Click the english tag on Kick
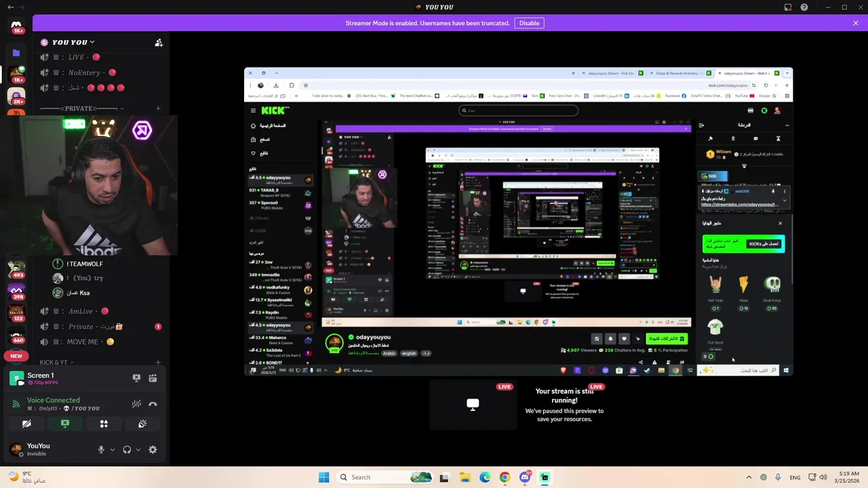Image resolution: width=868 pixels, height=488 pixels. coord(409,353)
